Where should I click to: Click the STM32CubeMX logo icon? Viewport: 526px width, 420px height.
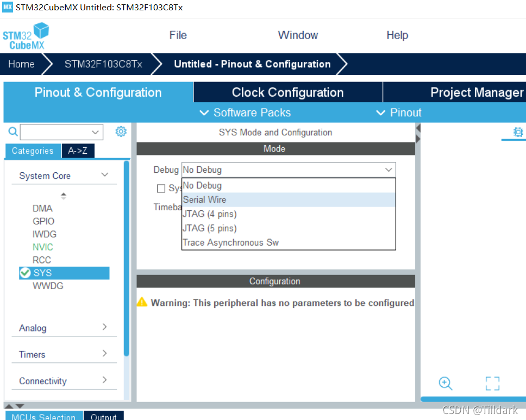pos(26,36)
